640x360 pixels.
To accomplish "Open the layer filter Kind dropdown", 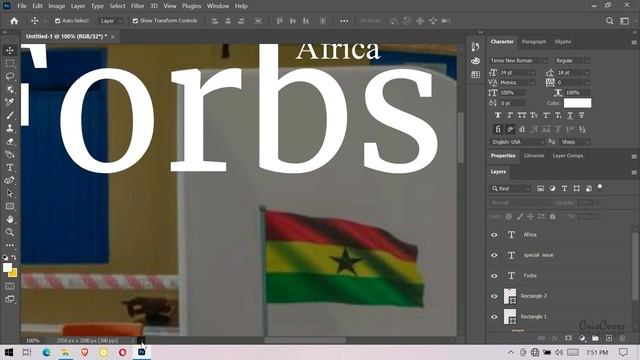I will 510,189.
